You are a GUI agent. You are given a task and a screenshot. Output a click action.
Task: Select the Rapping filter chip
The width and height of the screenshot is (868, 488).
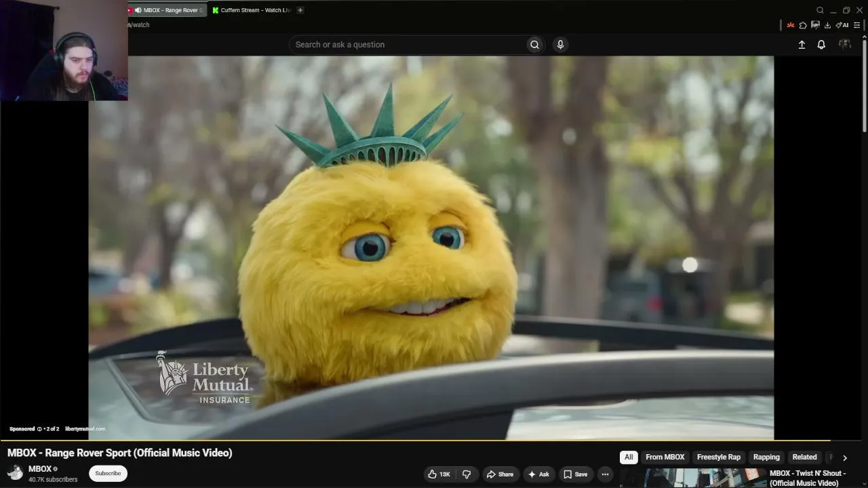point(766,457)
